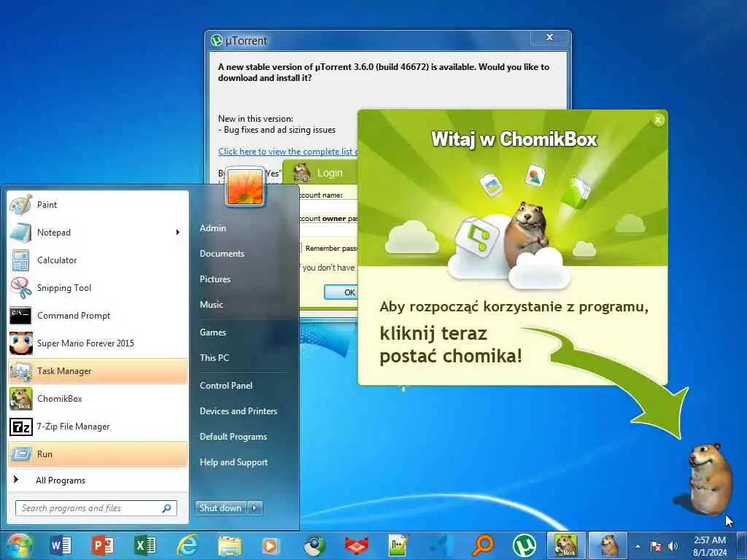Expand the Notepad recent files arrow
Image resolution: width=747 pixels, height=560 pixels.
pyautogui.click(x=178, y=233)
